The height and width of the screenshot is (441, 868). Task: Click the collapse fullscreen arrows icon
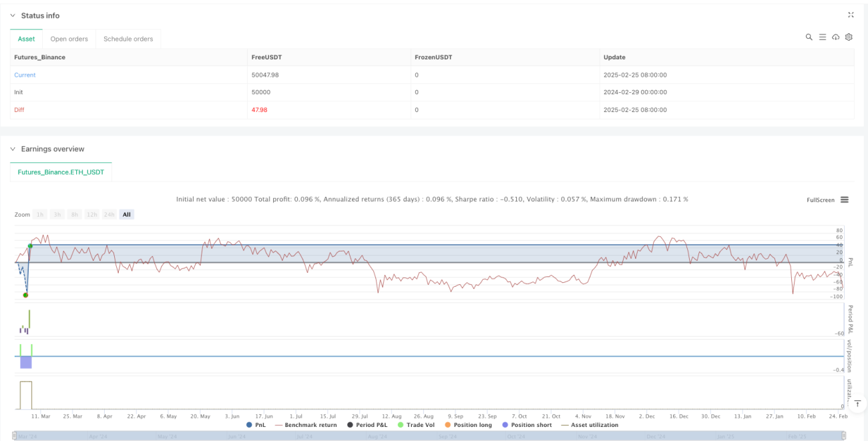[851, 15]
